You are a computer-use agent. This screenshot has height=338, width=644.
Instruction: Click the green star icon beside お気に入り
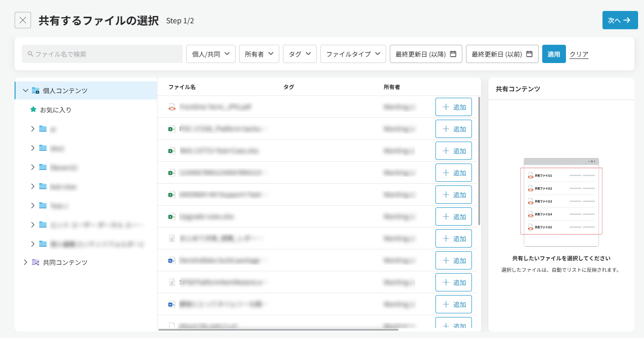click(33, 110)
